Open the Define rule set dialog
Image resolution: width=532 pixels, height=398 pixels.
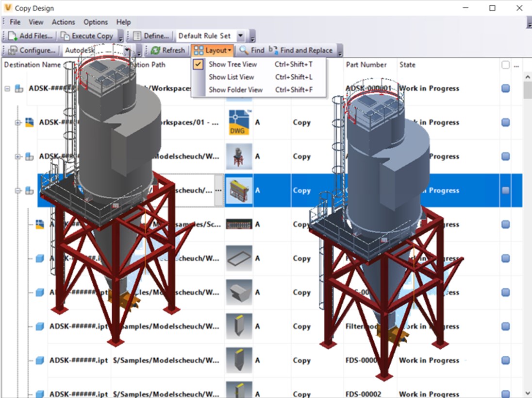coord(151,35)
